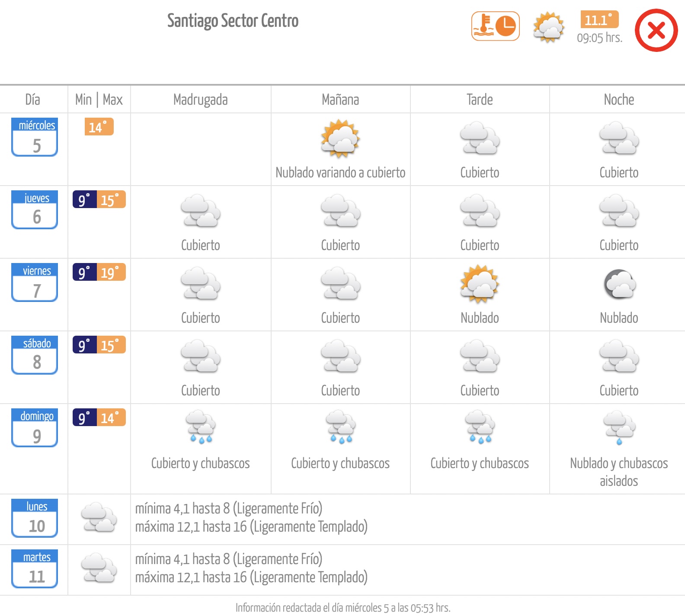Image resolution: width=685 pixels, height=616 pixels.
Task: Click the Madrugada column header
Action: 201,99
